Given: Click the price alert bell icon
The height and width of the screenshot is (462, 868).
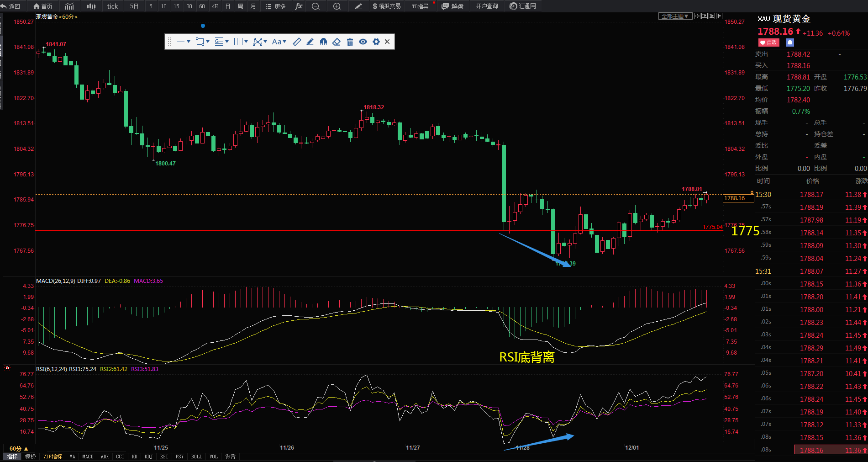Looking at the screenshot, I should tap(790, 42).
